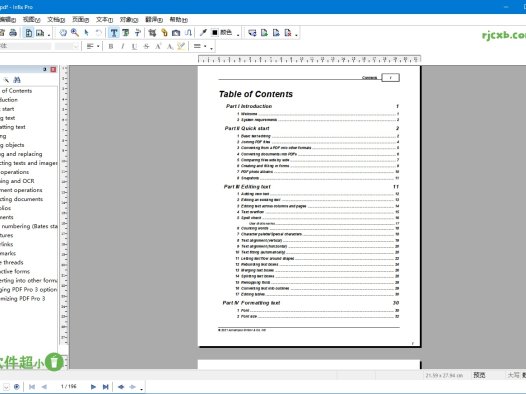Screen dimensions: 526x394
Task: Select the Link chain tool
Action: (164, 33)
